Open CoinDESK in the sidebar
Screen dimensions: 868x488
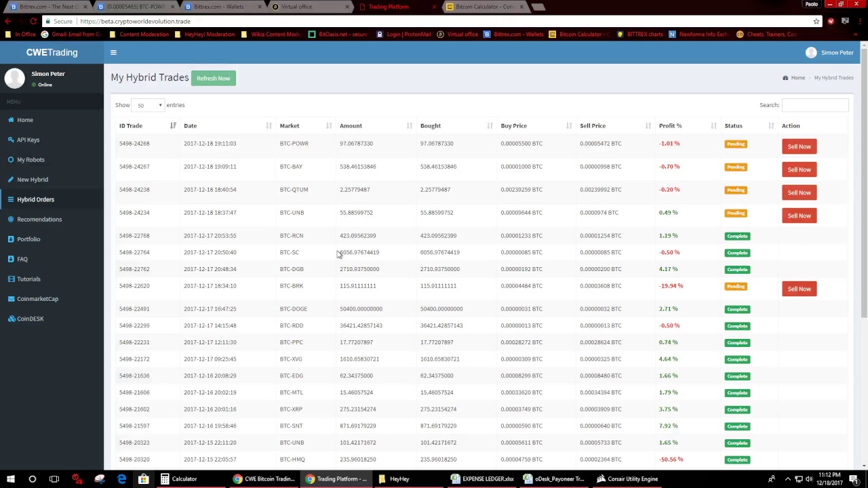click(31, 319)
